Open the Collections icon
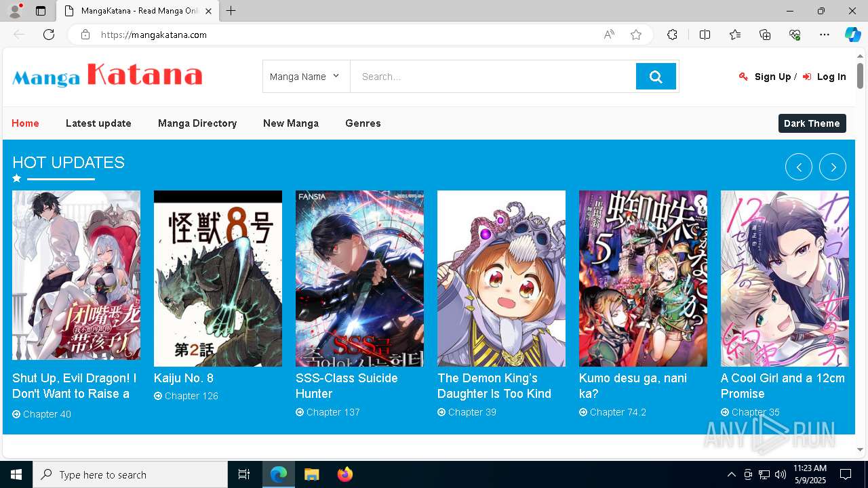868x488 pixels. pyautogui.click(x=765, y=35)
